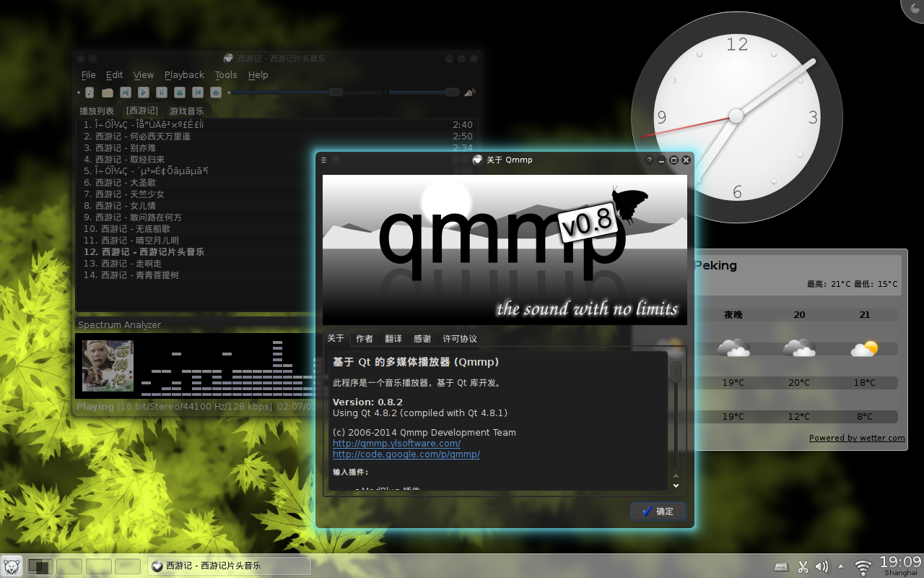Open the Edit menu in Qmmp
Viewport: 924px width, 578px height.
click(x=114, y=75)
